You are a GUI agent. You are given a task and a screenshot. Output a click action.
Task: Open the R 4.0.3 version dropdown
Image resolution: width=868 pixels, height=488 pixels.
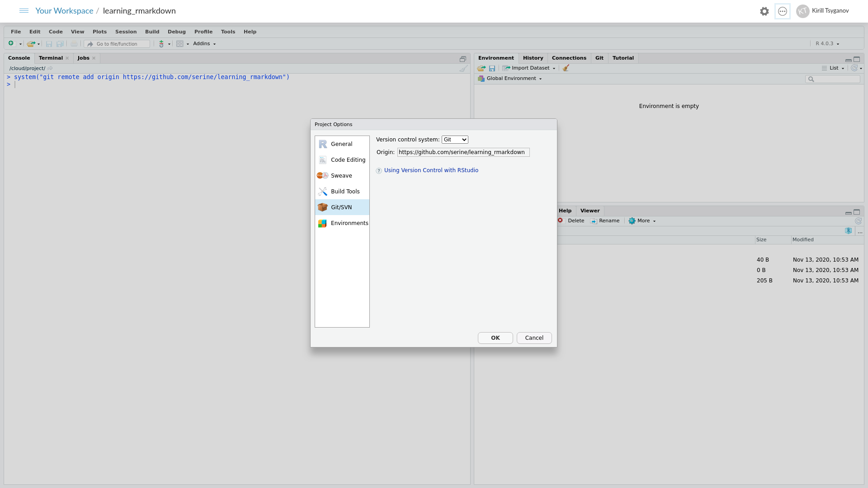(827, 44)
